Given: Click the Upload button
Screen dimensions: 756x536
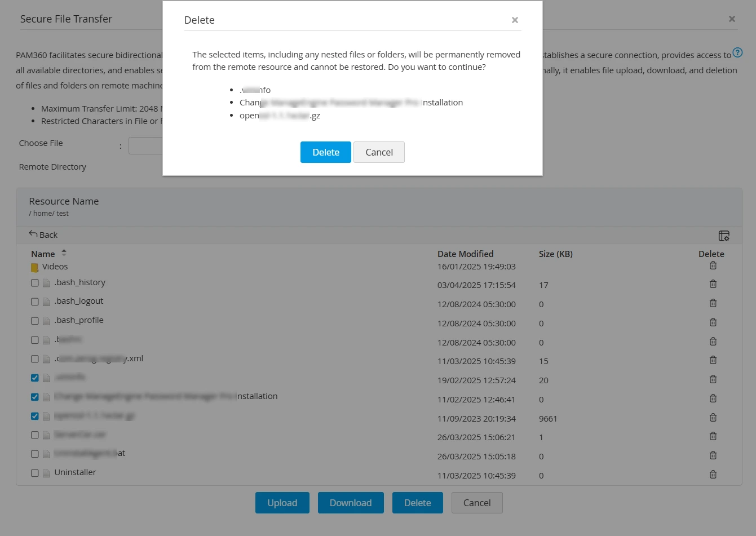Looking at the screenshot, I should (282, 503).
